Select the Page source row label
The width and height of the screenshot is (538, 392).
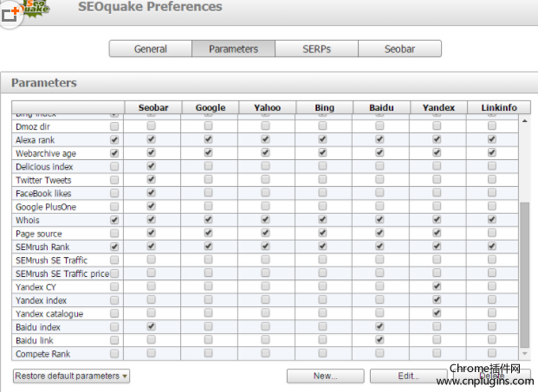[x=39, y=234]
